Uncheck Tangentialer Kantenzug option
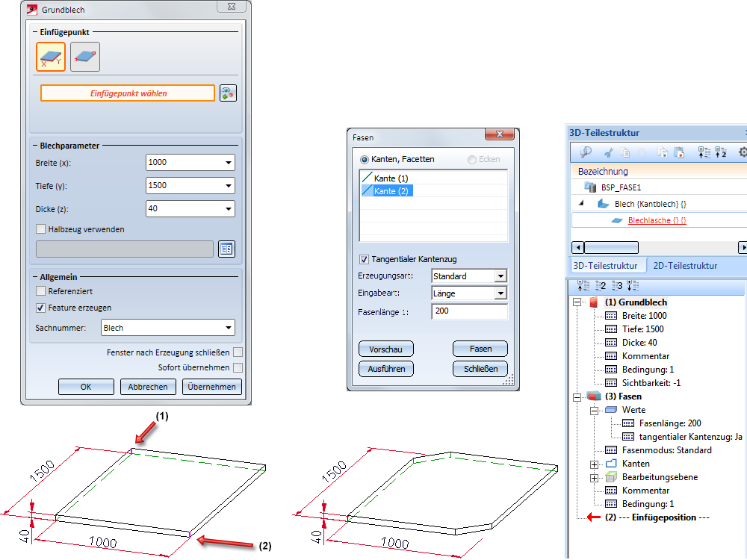The width and height of the screenshot is (747, 560). click(364, 259)
